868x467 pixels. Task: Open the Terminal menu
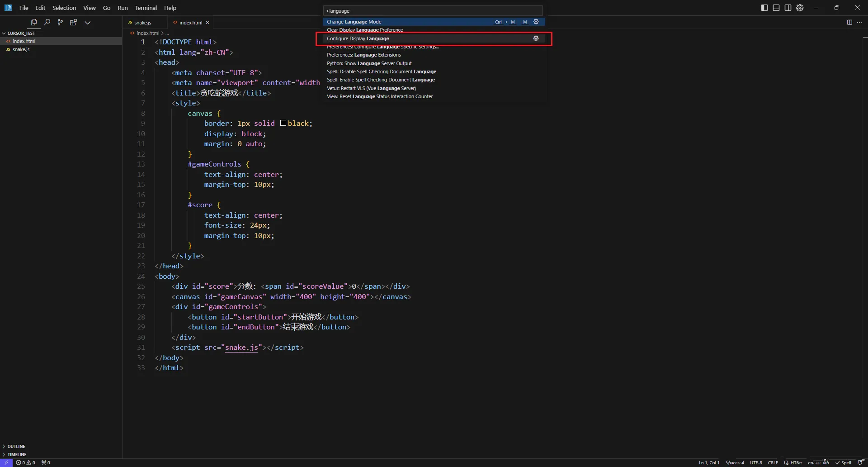(x=146, y=8)
